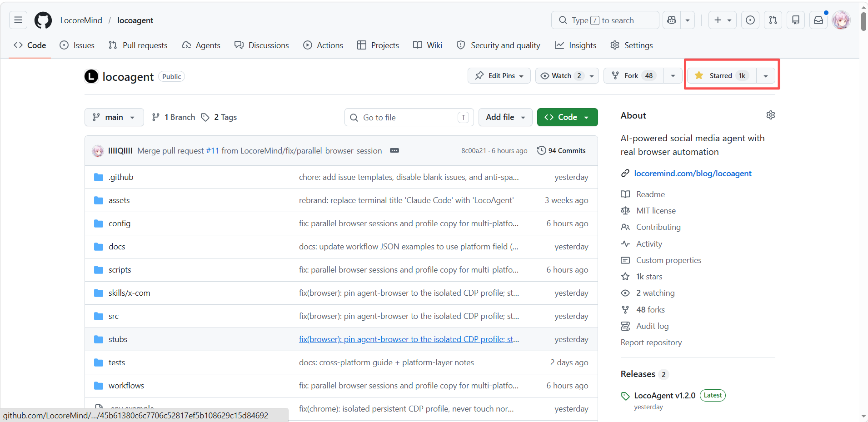
Task: Switch to the Pull requests tab
Action: tap(138, 45)
